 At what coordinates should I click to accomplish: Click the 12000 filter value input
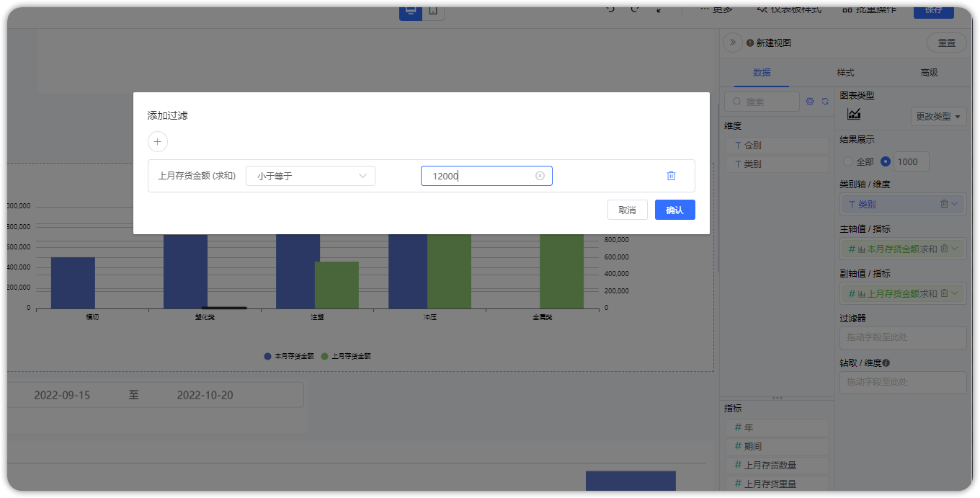486,176
